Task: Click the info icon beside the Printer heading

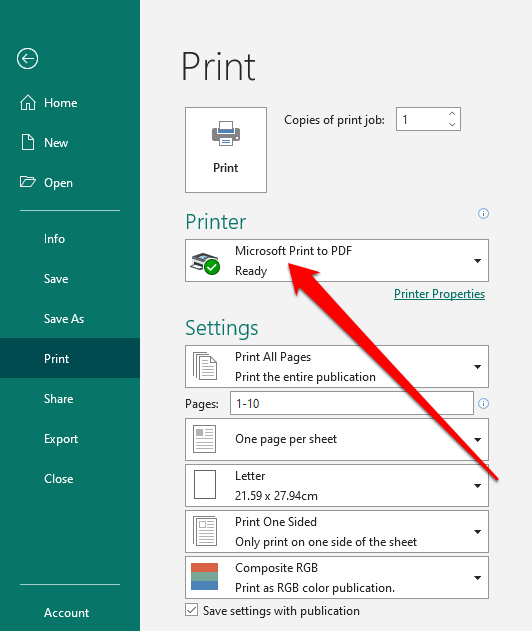Action: click(x=483, y=213)
